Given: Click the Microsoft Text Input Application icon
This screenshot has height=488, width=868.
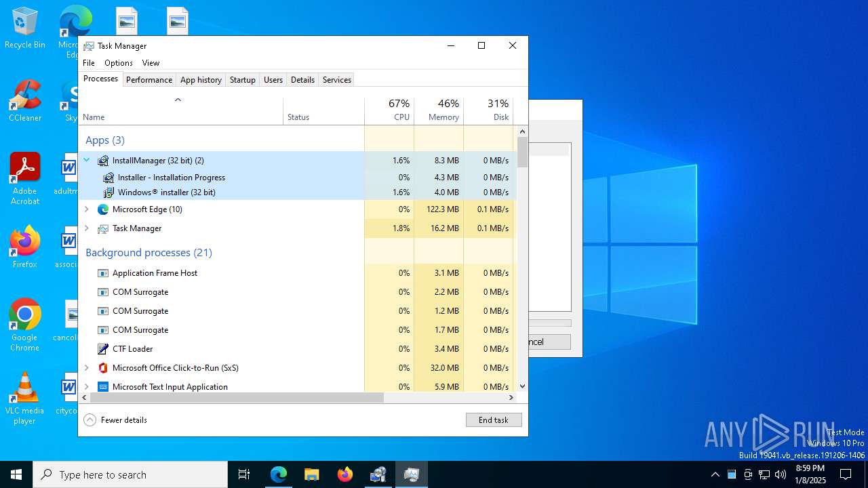Looking at the screenshot, I should pos(103,387).
